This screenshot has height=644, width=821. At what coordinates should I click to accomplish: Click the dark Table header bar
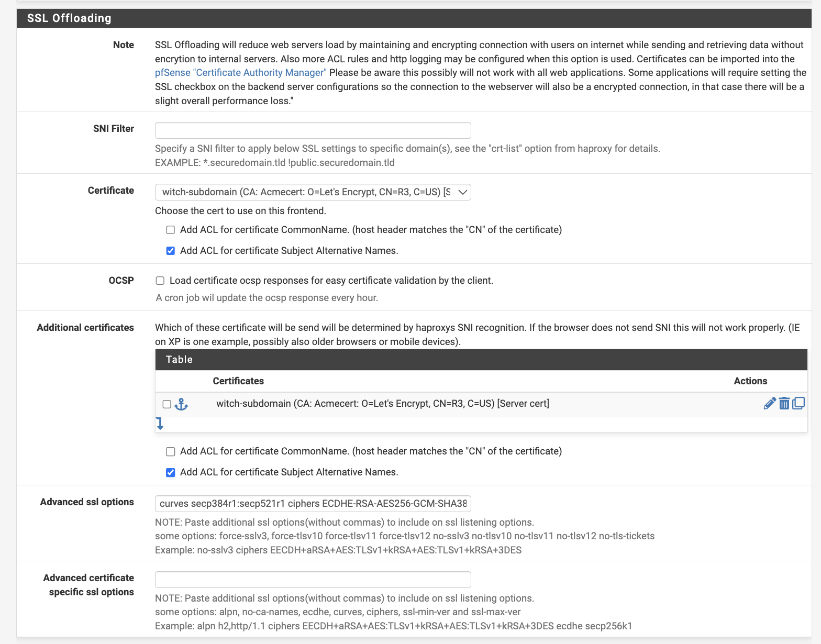(481, 360)
